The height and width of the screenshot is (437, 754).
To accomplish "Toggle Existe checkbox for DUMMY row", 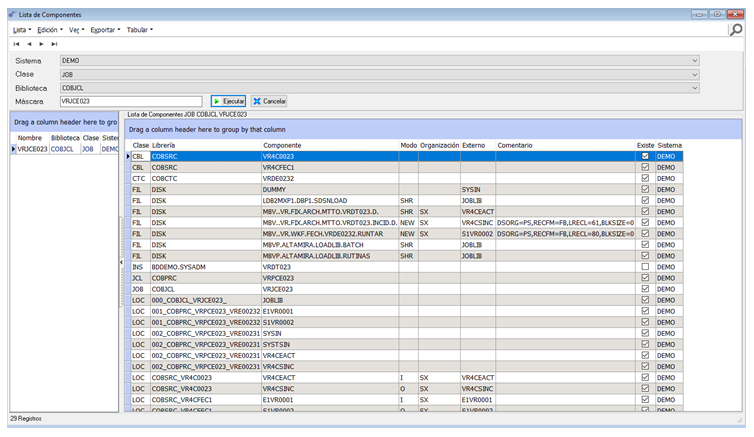I will click(x=645, y=189).
